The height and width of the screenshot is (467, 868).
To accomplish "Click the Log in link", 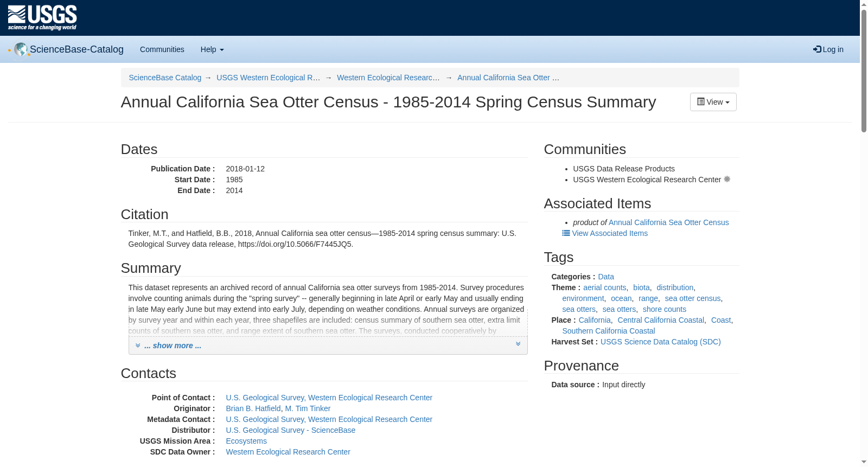I will [x=828, y=49].
